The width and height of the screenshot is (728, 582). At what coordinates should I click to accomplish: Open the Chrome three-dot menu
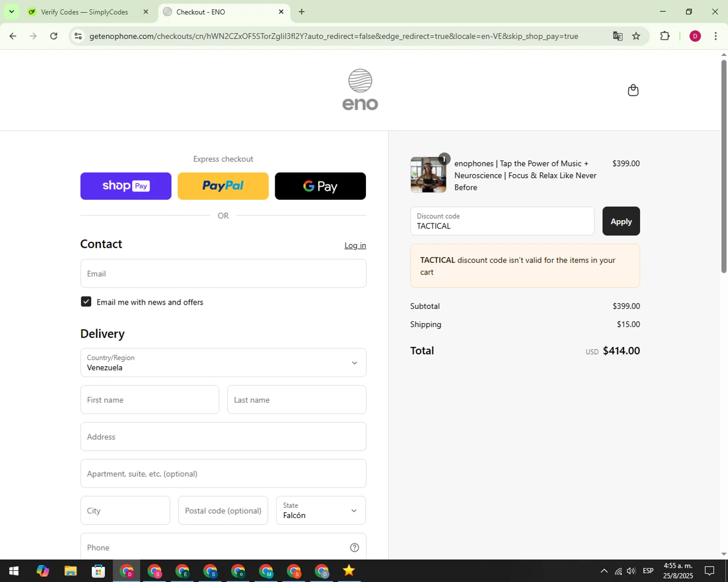click(x=715, y=36)
